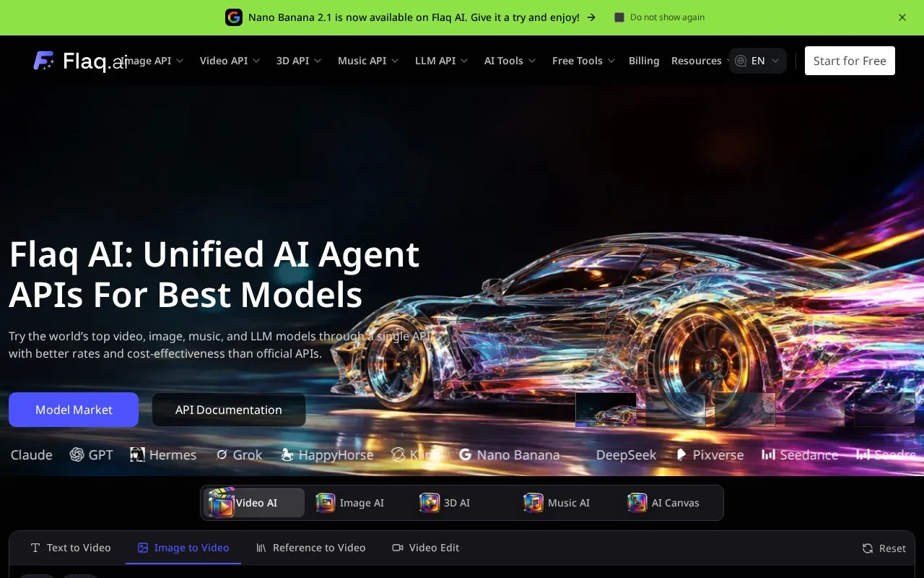Click the Google G icon in banner
924x578 pixels.
(234, 17)
